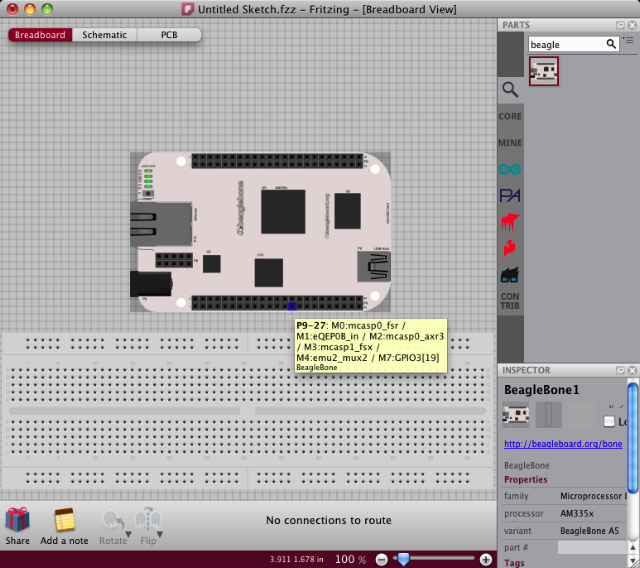Open the CONTRIB parts bin
The height and width of the screenshot is (568, 640).
point(510,301)
